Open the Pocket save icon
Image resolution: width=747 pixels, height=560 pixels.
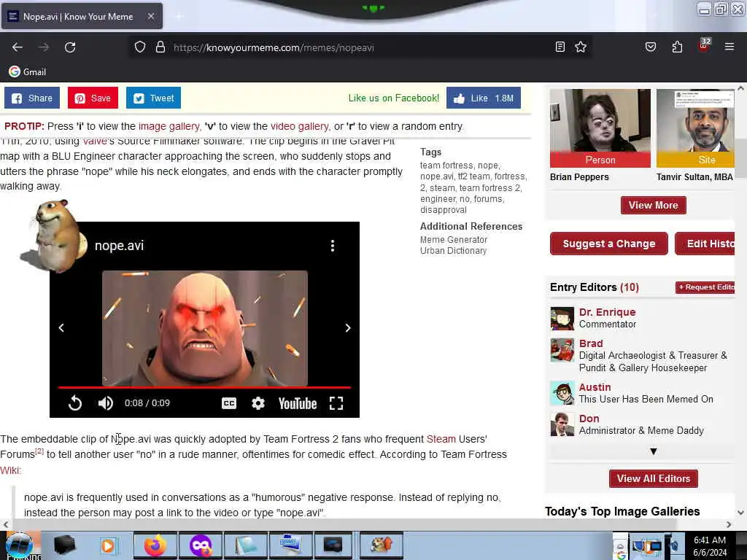[x=650, y=47]
